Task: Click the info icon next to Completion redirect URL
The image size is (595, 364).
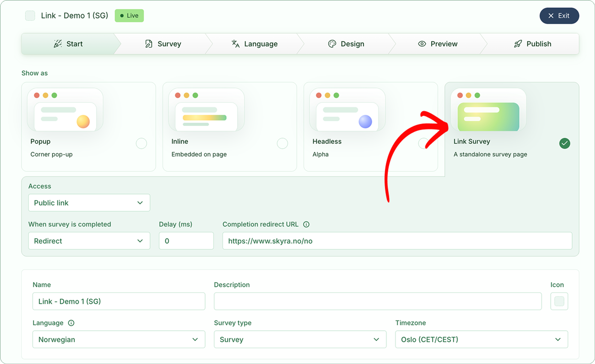Action: [306, 224]
